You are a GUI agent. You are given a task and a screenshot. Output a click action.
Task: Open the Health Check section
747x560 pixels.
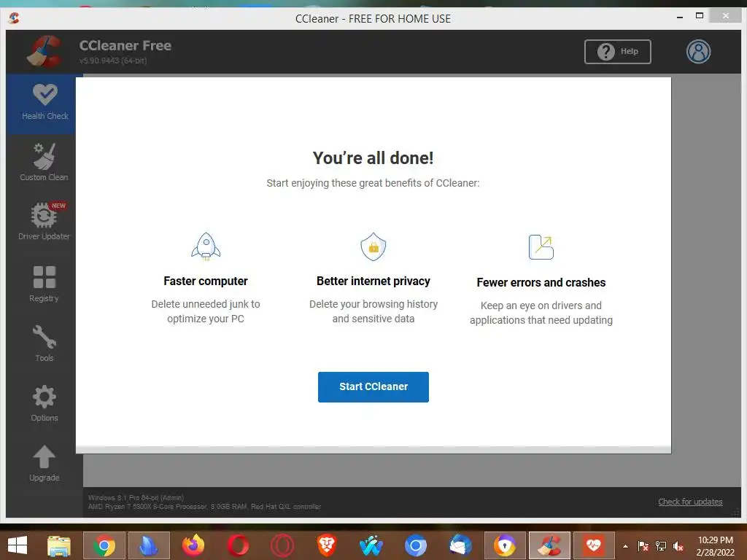44,103
